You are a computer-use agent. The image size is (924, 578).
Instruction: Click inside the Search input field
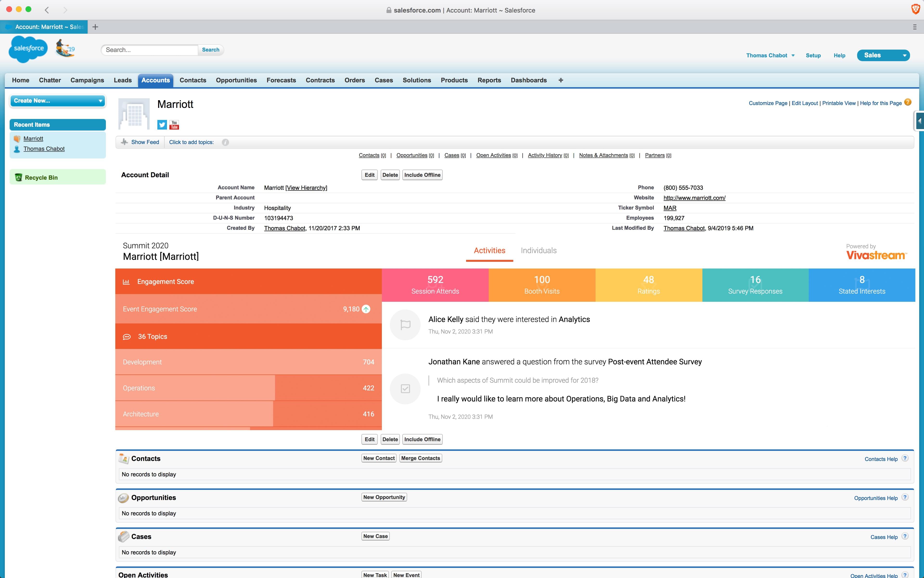150,50
